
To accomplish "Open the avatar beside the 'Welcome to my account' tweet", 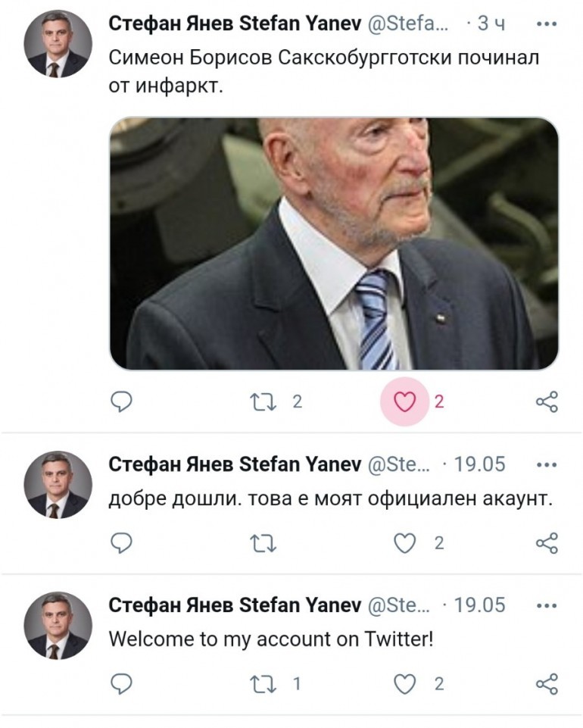I will 59,625.
